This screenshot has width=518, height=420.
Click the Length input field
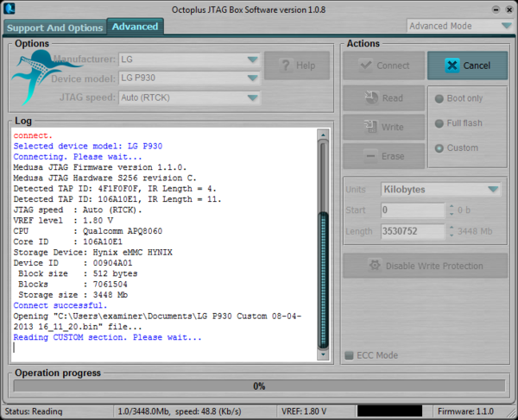[413, 231]
